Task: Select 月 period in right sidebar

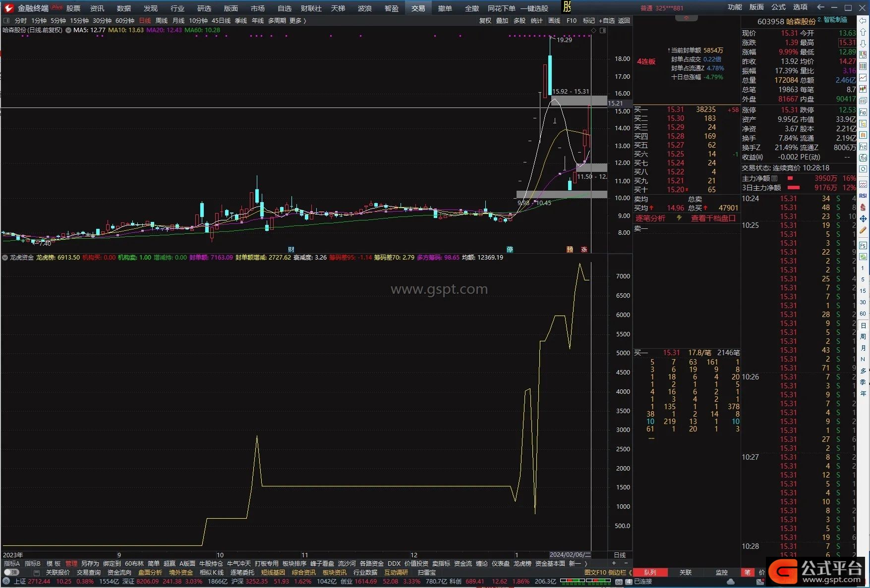Action: 863,348
